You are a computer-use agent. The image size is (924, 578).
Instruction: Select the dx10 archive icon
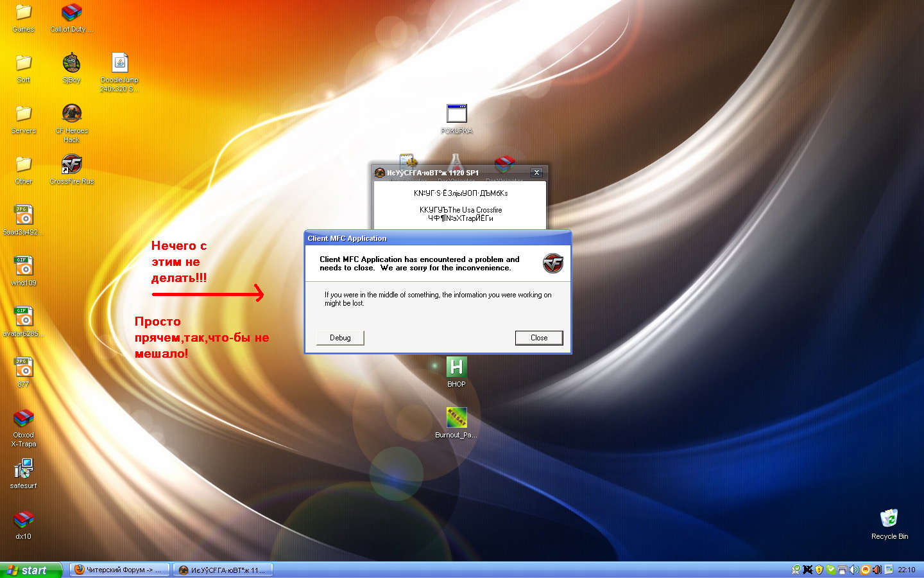tap(23, 525)
